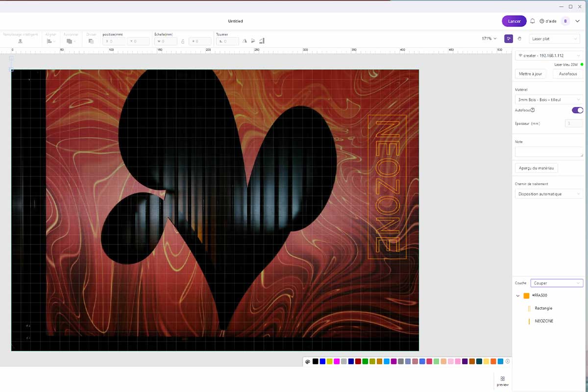Click the Laser bleu 20W label

tap(566, 64)
